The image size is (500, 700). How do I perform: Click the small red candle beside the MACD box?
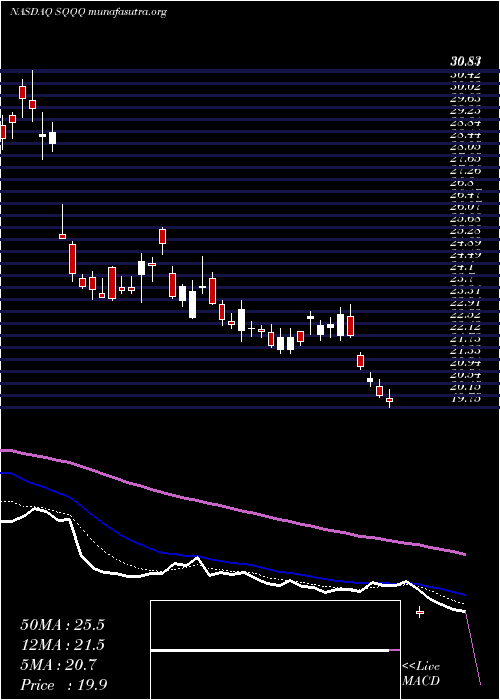pyautogui.click(x=420, y=612)
